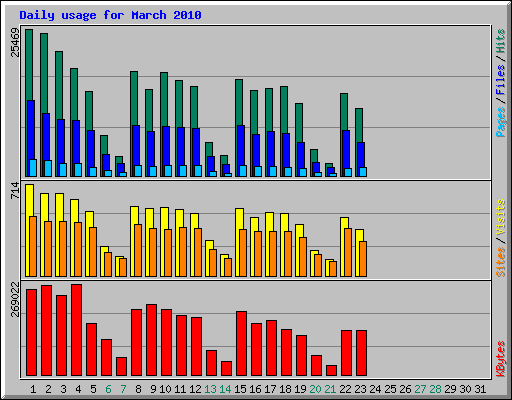This screenshot has width=512, height=400.
Task: Click the red KBytes bar for day 21
Action: (331, 371)
